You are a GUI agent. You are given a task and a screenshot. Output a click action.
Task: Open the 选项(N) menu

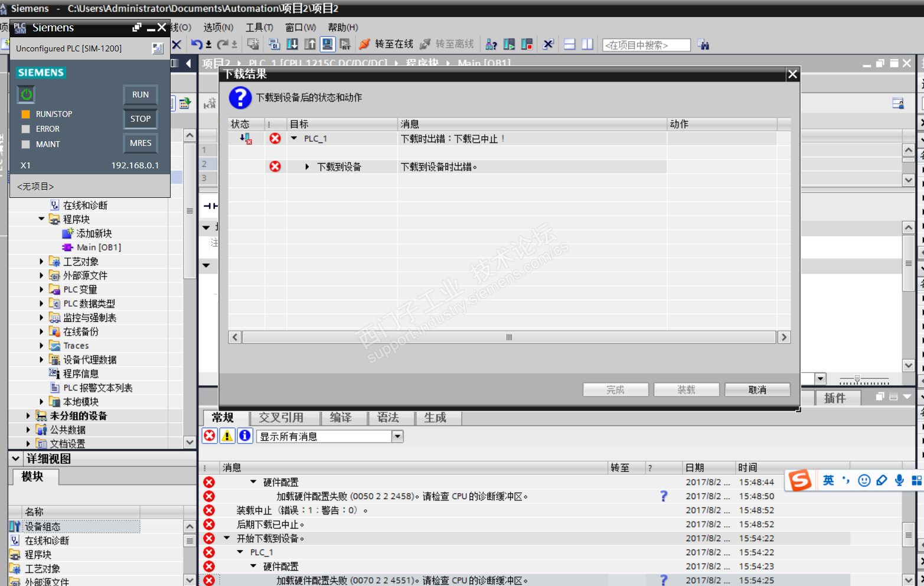point(218,27)
